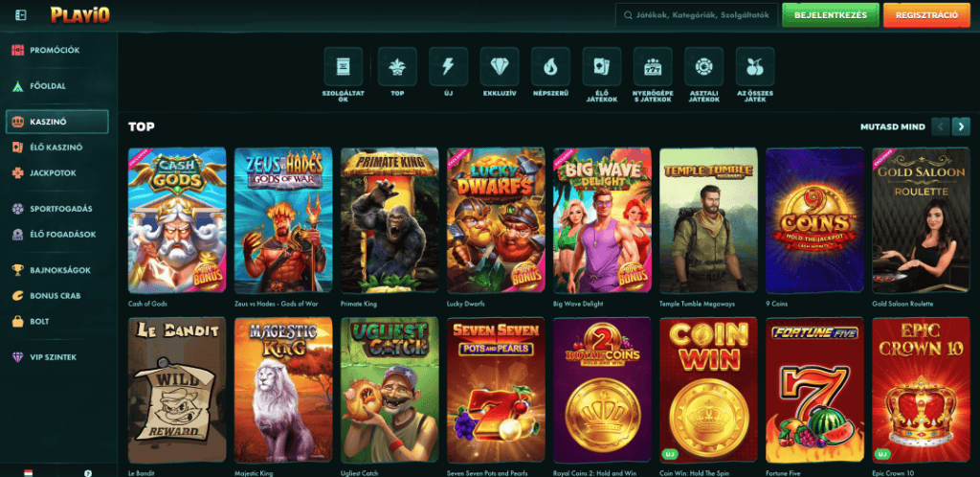Open Temple Tumble Megaways thumbnail
This screenshot has height=477, width=980.
pos(709,220)
